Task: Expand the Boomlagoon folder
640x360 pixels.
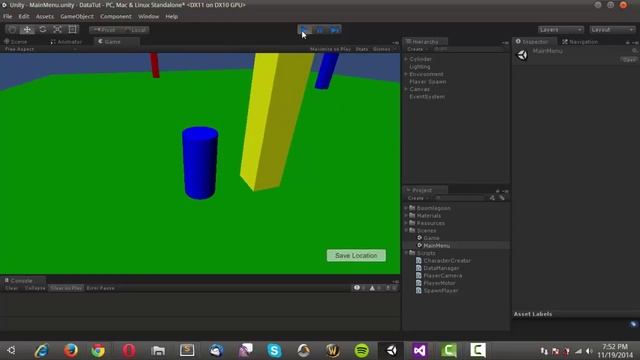Action: click(x=406, y=208)
